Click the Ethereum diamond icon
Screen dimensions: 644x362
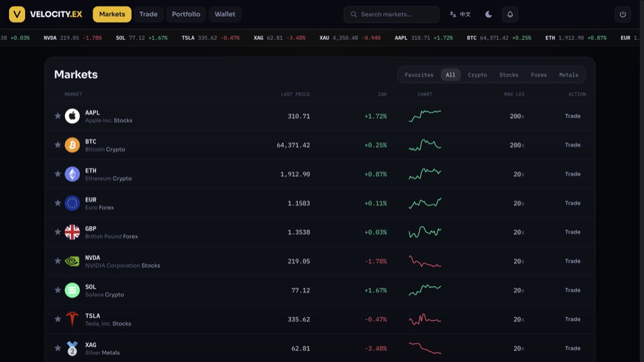click(x=72, y=174)
